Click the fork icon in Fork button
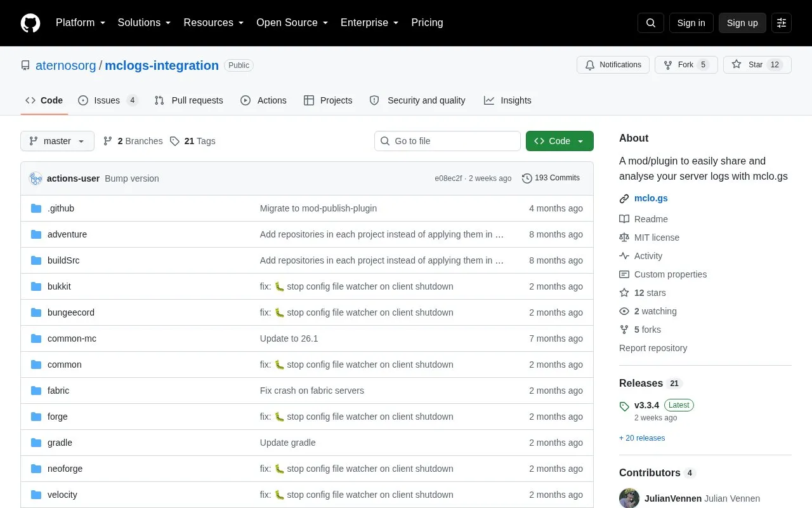 coord(668,65)
